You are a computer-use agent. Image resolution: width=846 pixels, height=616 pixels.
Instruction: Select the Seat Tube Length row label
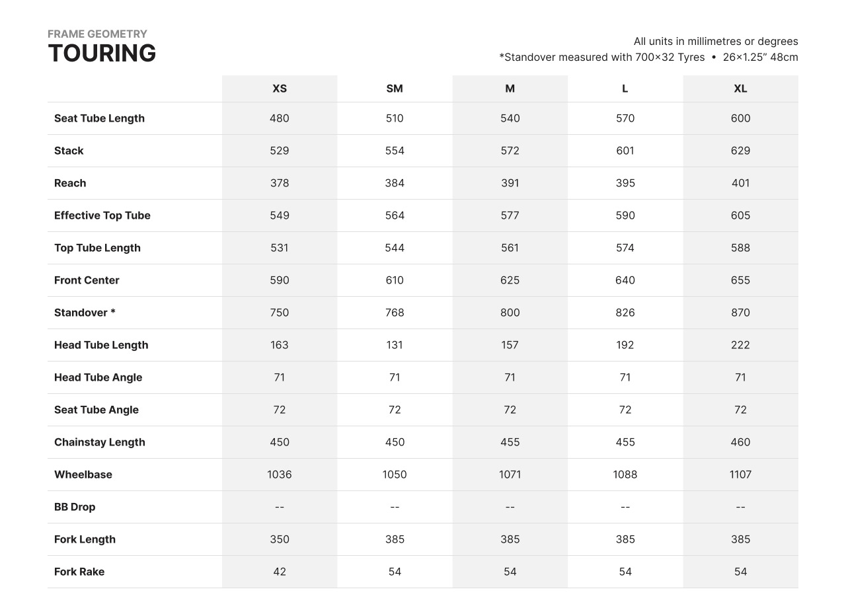click(99, 118)
